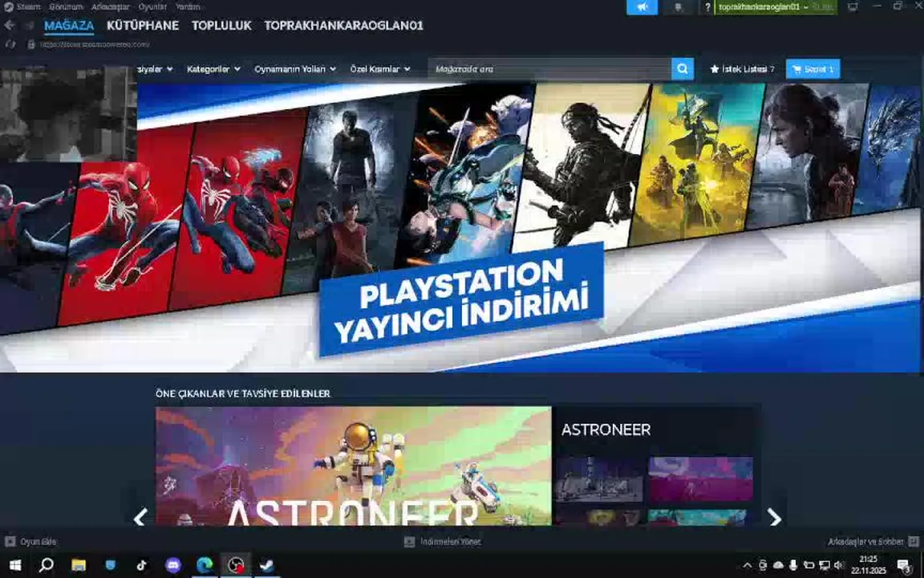Go forward with the forward arrow

[29, 26]
